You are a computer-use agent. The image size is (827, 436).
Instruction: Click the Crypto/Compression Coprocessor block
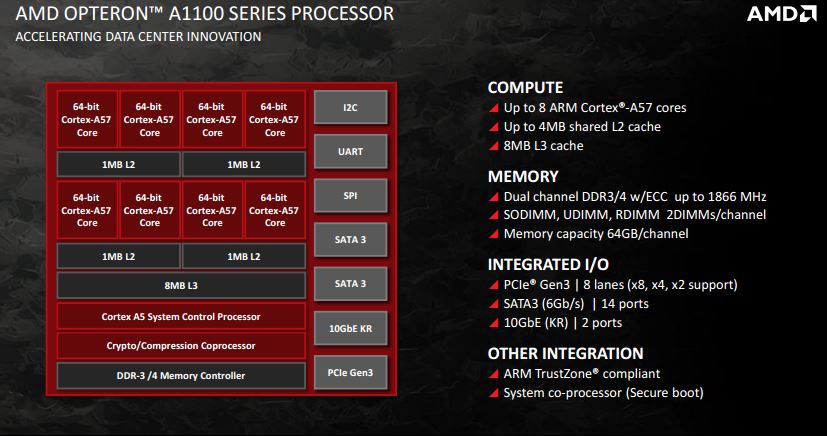tap(181, 346)
